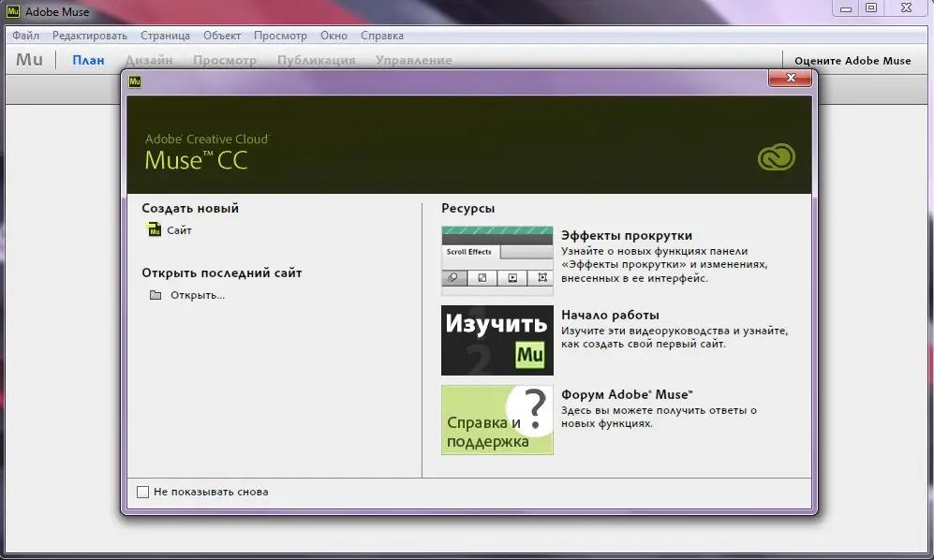Close the welcome dialog with red X

791,78
